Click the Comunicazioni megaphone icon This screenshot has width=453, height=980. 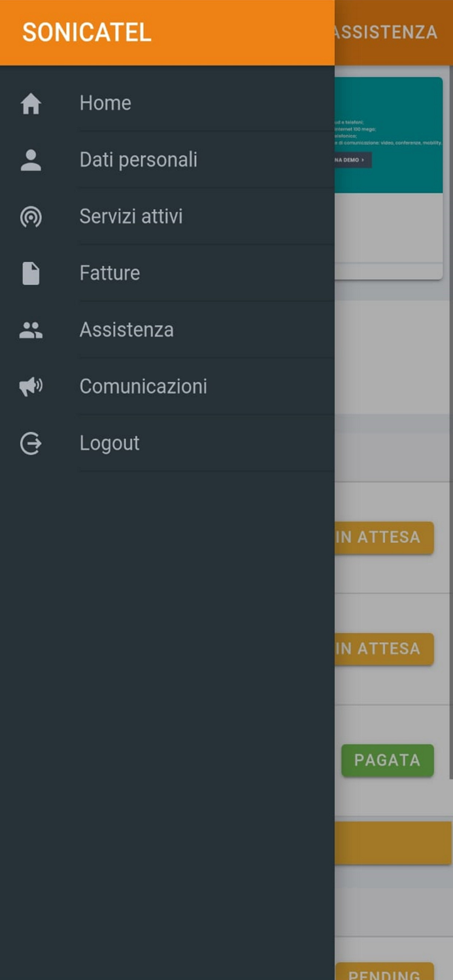click(x=31, y=387)
